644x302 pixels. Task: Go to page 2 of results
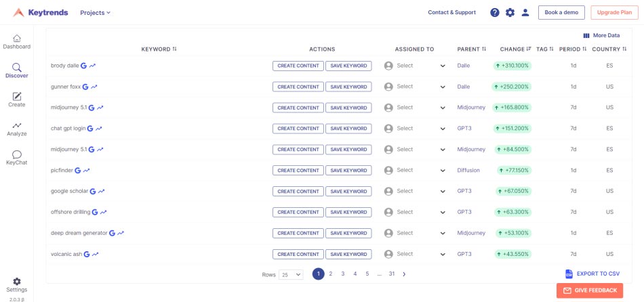pyautogui.click(x=331, y=274)
